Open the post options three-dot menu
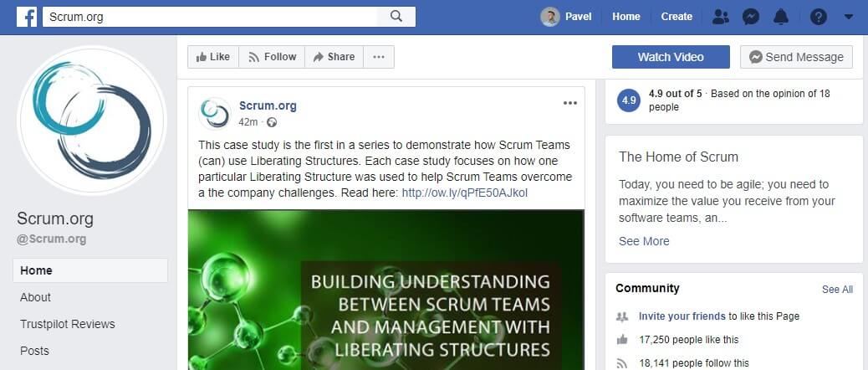Viewport: 868px width, 370px height. coord(569,103)
